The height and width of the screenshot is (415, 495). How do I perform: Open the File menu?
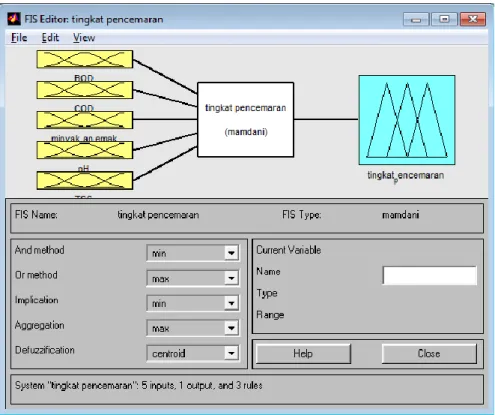(19, 38)
